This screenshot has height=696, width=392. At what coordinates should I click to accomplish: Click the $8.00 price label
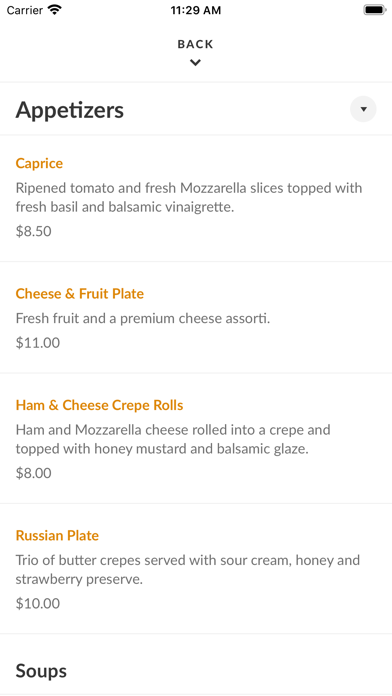tap(33, 473)
